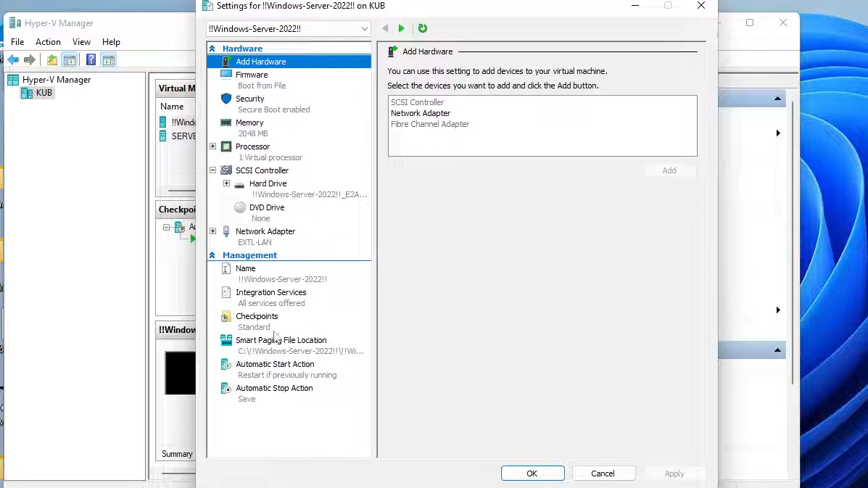The width and height of the screenshot is (868, 488).
Task: Click the Memory chip icon
Action: [x=226, y=123]
